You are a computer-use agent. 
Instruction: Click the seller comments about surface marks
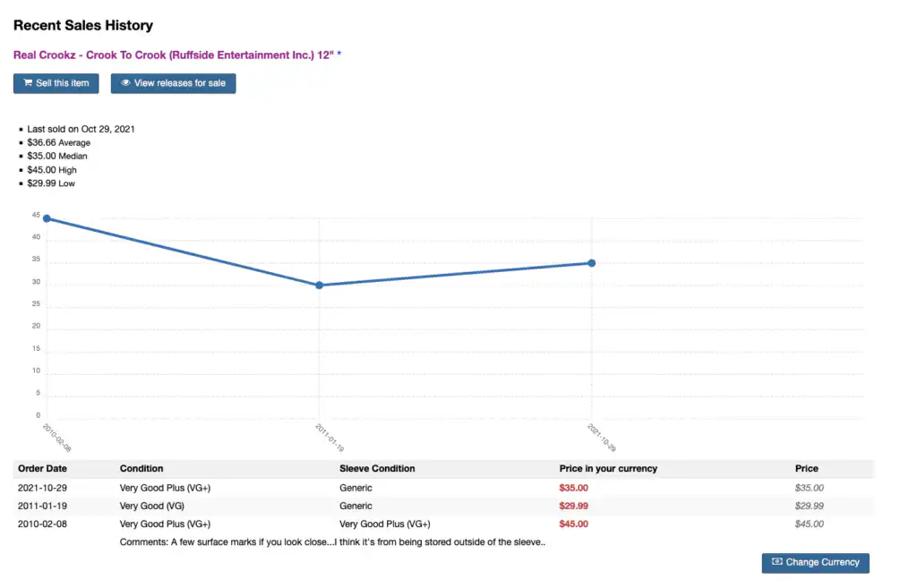(x=331, y=541)
